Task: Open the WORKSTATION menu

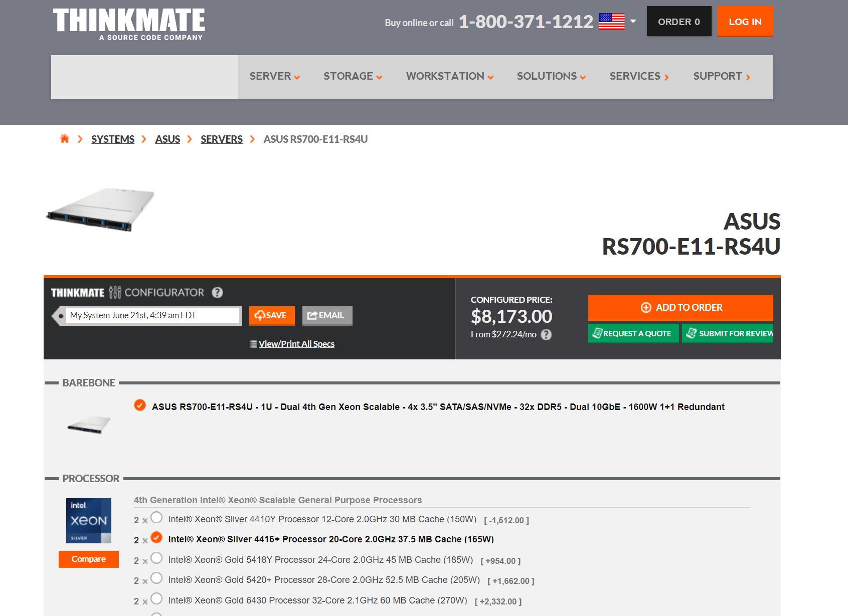Action: coord(450,76)
